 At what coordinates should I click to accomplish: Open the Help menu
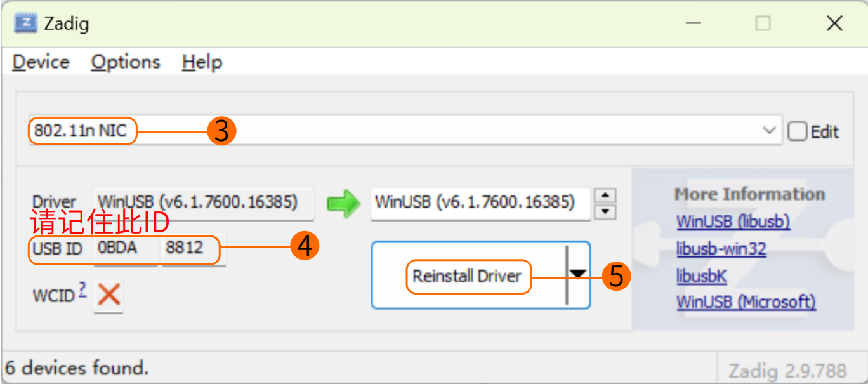click(202, 62)
